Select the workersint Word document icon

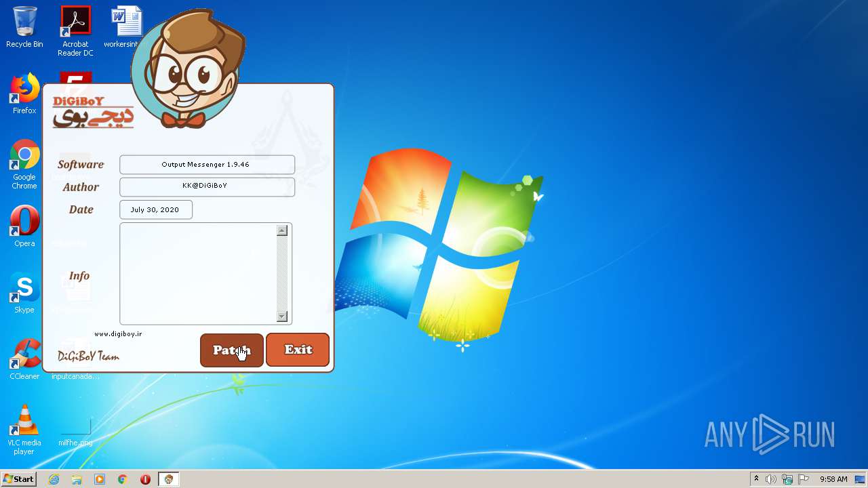[x=126, y=28]
